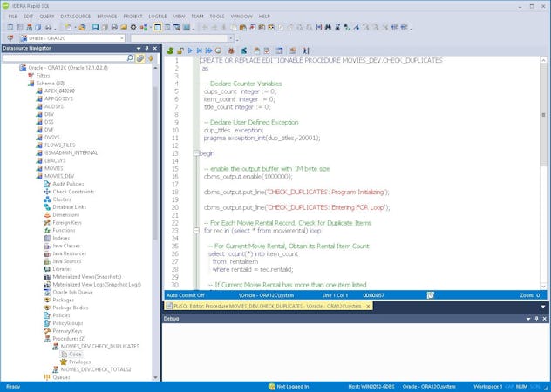Open the Datasource Navigator panel menu arrow
Image resolution: width=551 pixels, height=392 pixels.
tap(139, 48)
